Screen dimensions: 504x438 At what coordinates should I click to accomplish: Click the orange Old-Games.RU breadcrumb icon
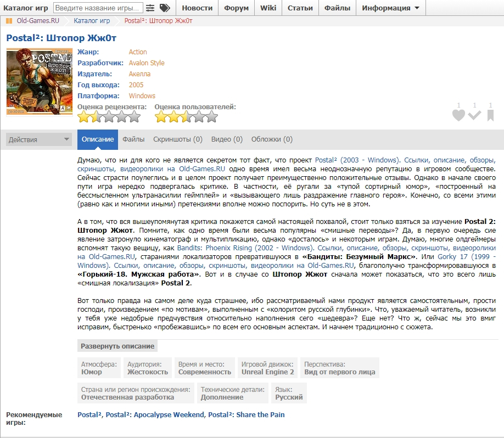(x=9, y=21)
